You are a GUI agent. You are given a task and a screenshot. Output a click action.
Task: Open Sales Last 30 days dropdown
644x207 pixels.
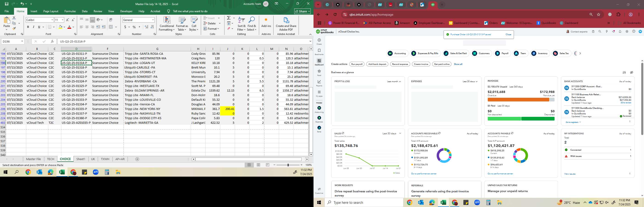(x=392, y=134)
